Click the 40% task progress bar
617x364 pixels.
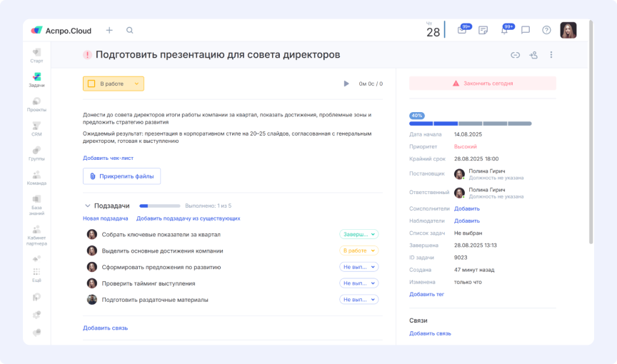pos(470,123)
